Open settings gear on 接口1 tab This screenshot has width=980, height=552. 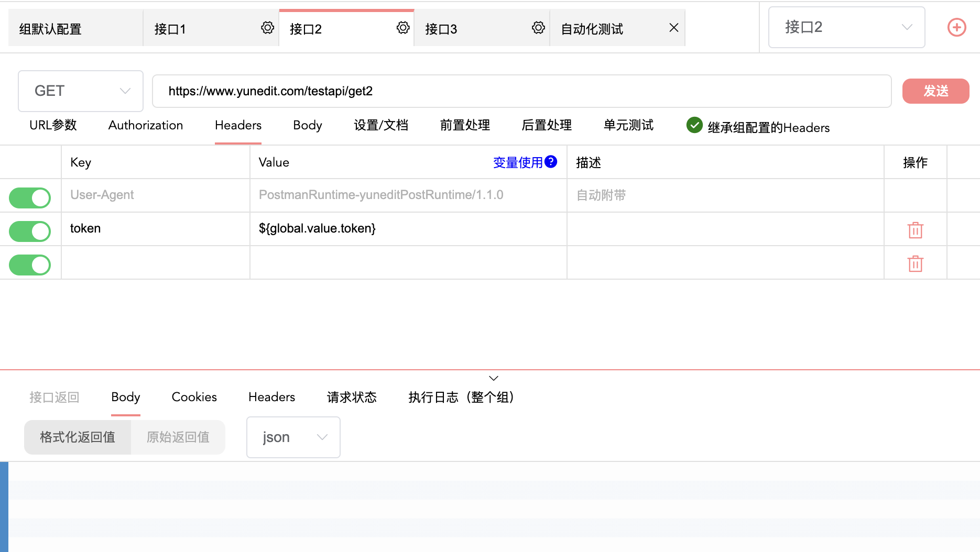click(267, 28)
